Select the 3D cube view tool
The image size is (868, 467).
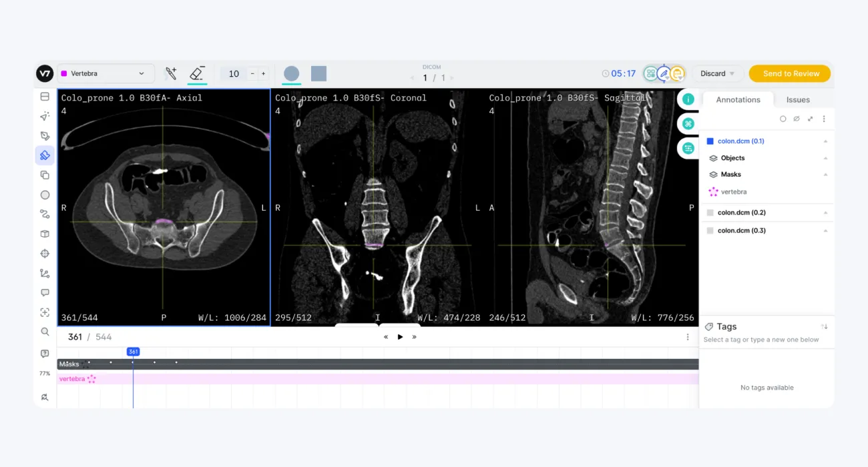tap(45, 233)
